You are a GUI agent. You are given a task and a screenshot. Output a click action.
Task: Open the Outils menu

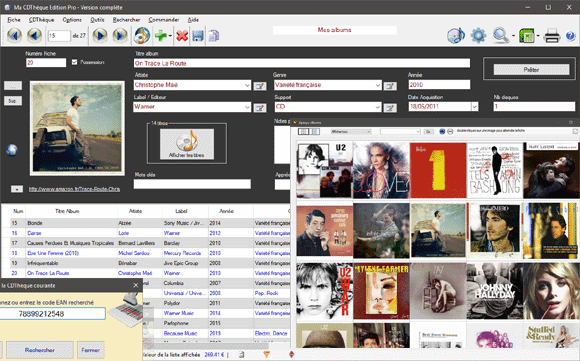click(x=97, y=20)
